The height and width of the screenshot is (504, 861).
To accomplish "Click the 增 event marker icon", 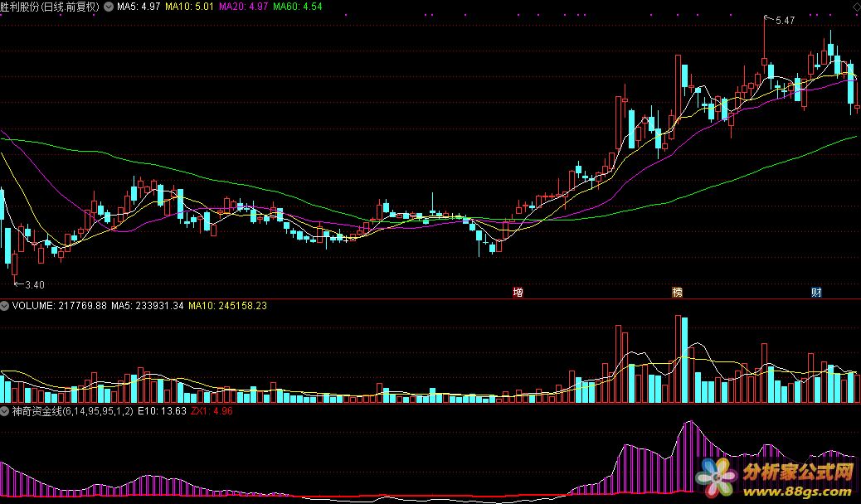I will pos(518,292).
